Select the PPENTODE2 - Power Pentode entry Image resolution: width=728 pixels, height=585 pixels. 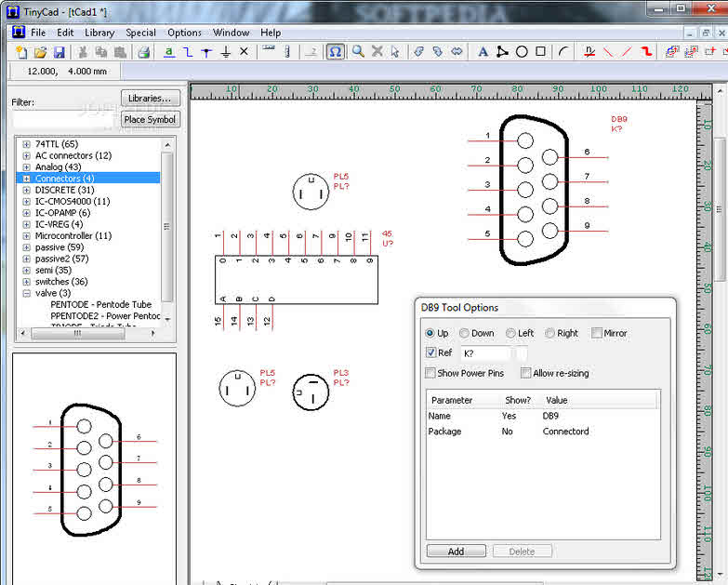point(105,316)
